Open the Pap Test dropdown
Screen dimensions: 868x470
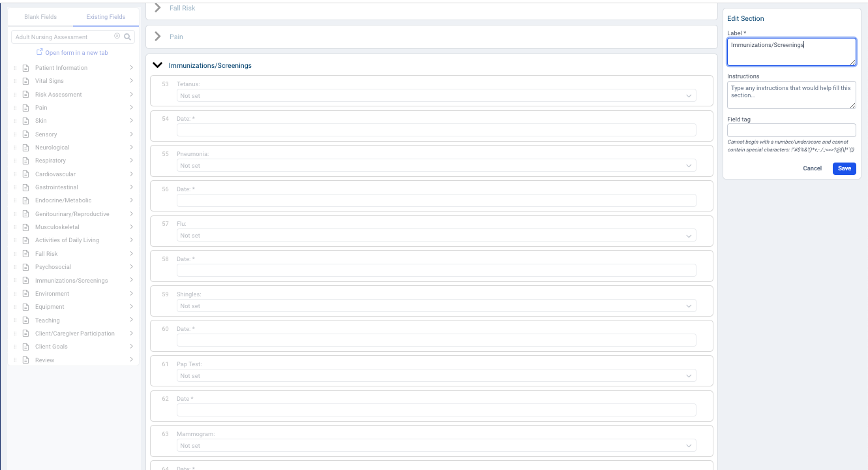[x=436, y=376]
